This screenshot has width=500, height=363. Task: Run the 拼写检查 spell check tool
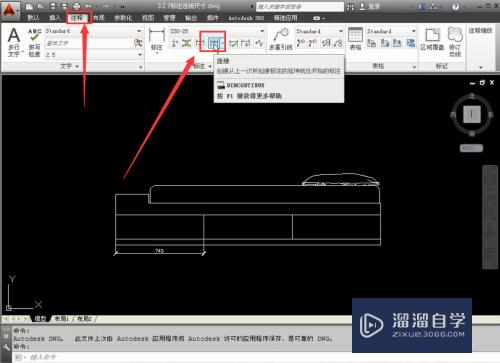pos(34,42)
